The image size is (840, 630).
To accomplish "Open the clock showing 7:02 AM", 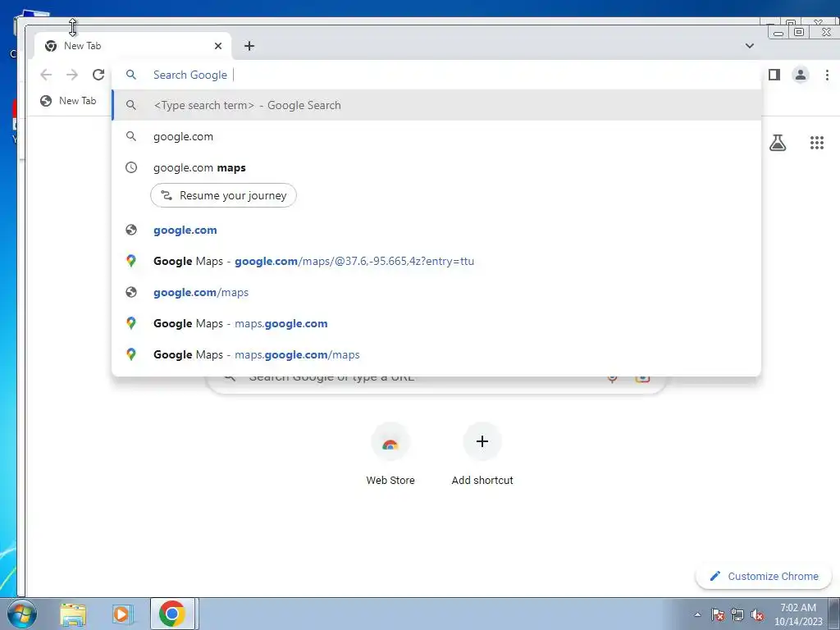I will [798, 614].
